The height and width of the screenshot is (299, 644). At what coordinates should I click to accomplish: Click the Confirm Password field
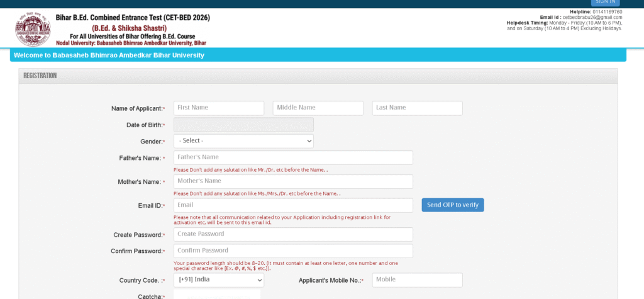pos(293,251)
